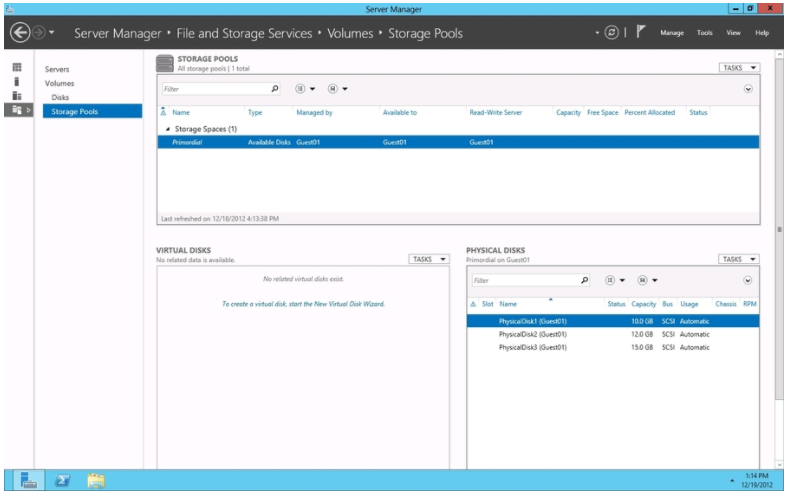Viewport: 788px width, 494px height.
Task: Sort storage pools by Name column
Action: pyautogui.click(x=181, y=113)
